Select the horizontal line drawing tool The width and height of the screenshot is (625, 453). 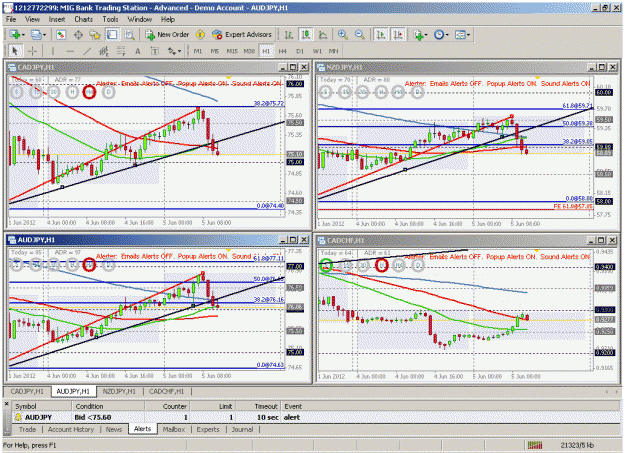[70, 51]
